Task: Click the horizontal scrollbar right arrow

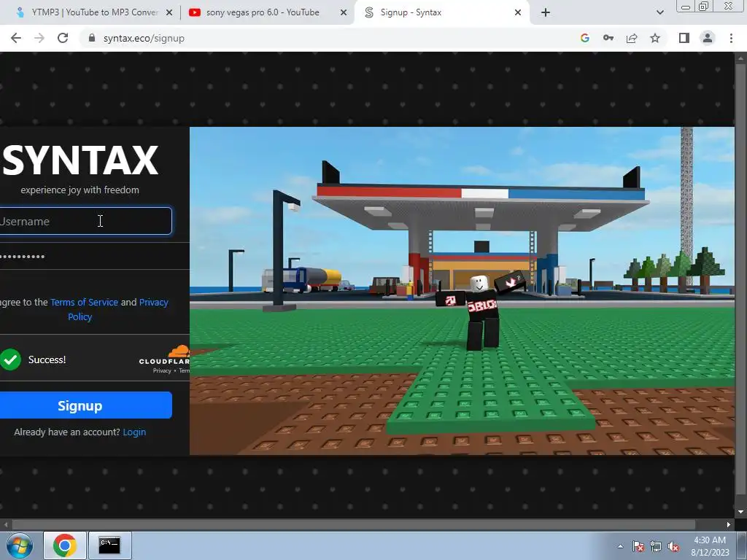Action: click(x=729, y=524)
